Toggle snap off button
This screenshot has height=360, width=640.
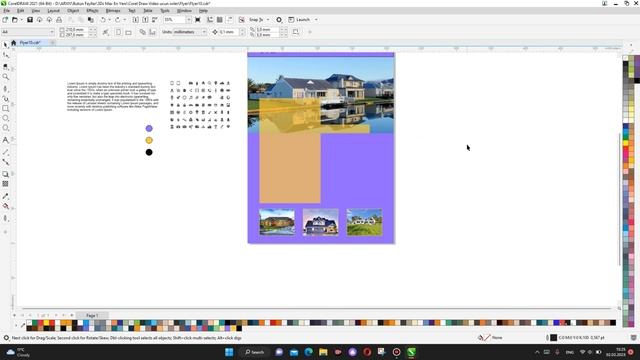[242, 20]
